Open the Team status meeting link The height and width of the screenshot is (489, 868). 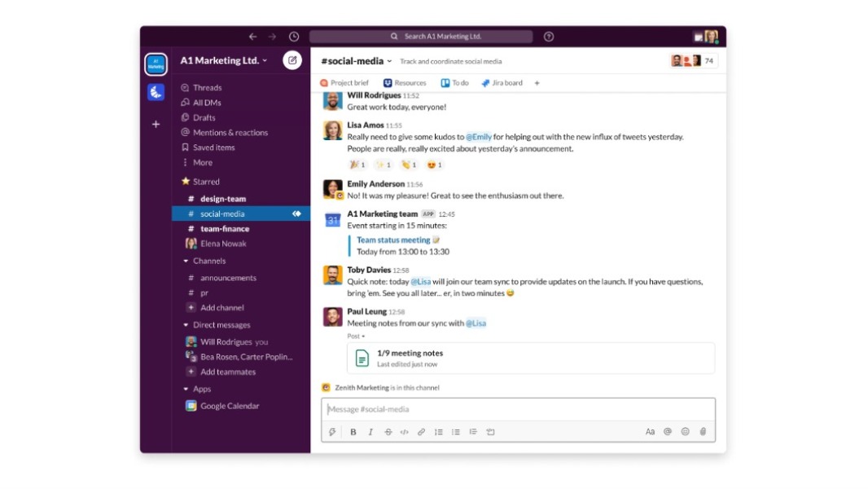click(393, 240)
